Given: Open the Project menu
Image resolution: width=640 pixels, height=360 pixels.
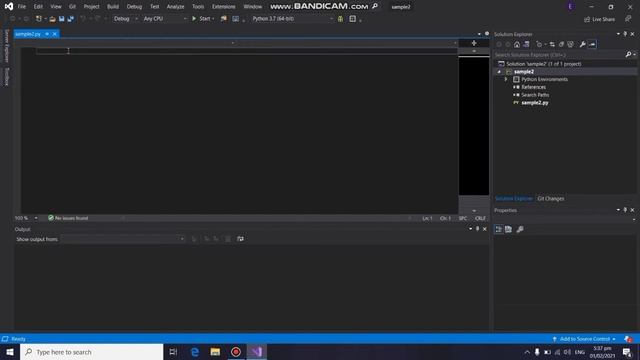Looking at the screenshot, I should coord(91,7).
